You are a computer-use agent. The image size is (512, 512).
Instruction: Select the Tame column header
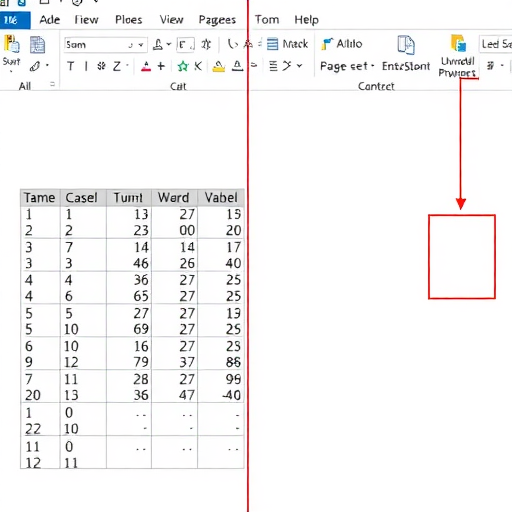[x=40, y=198]
